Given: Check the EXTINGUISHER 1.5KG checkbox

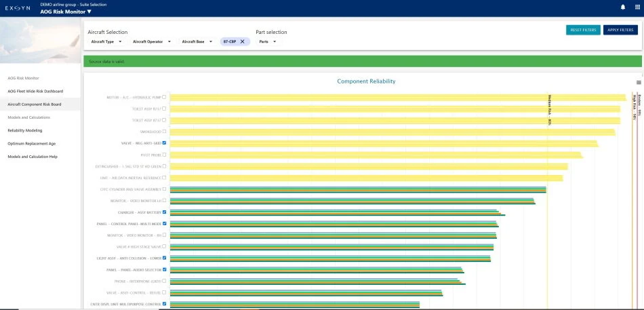Looking at the screenshot, I should (164, 166).
